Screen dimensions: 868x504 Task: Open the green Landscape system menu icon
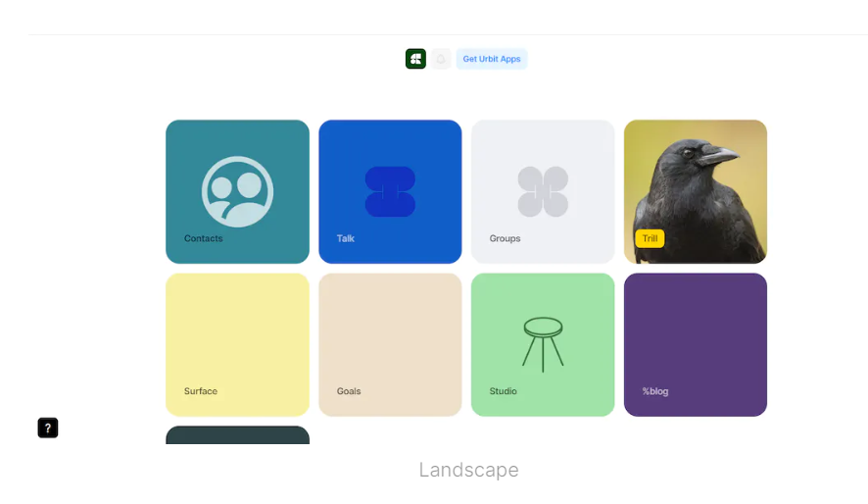point(415,59)
